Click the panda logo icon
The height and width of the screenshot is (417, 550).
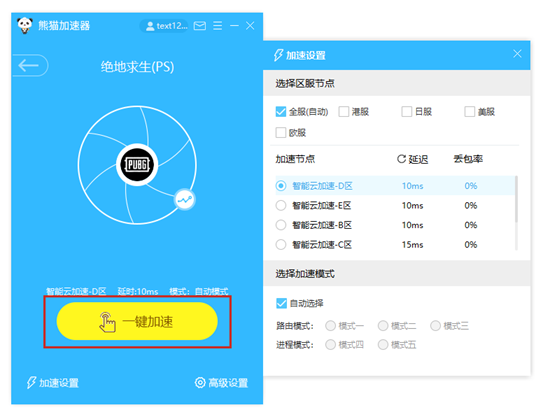[25, 25]
